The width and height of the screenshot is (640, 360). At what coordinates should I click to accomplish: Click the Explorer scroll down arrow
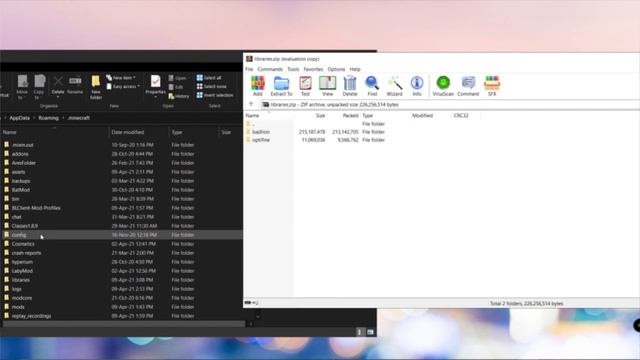258,316
